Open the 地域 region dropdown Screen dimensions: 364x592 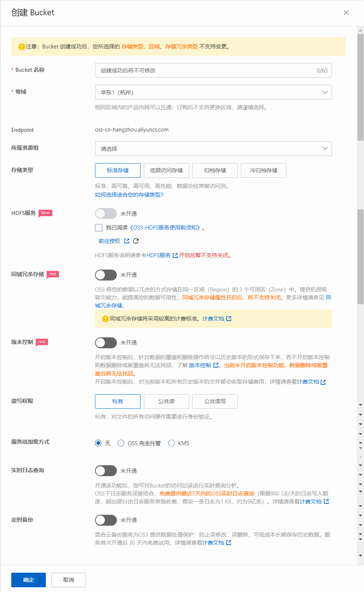point(213,92)
